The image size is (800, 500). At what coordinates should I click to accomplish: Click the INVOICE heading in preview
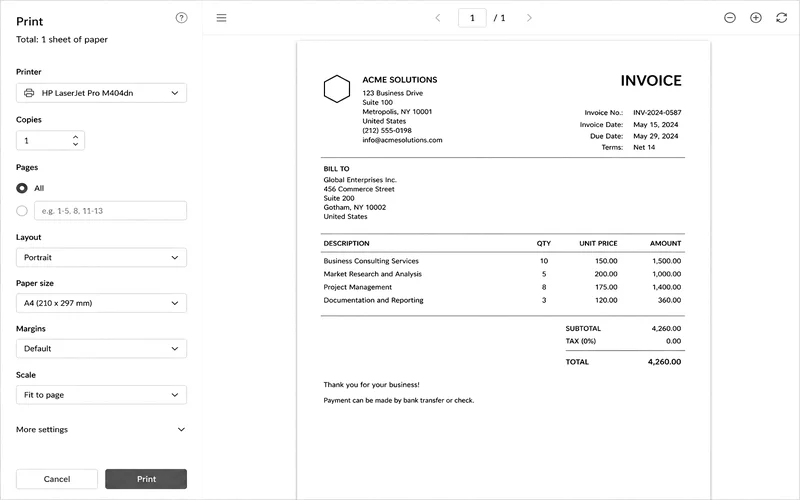coord(651,81)
